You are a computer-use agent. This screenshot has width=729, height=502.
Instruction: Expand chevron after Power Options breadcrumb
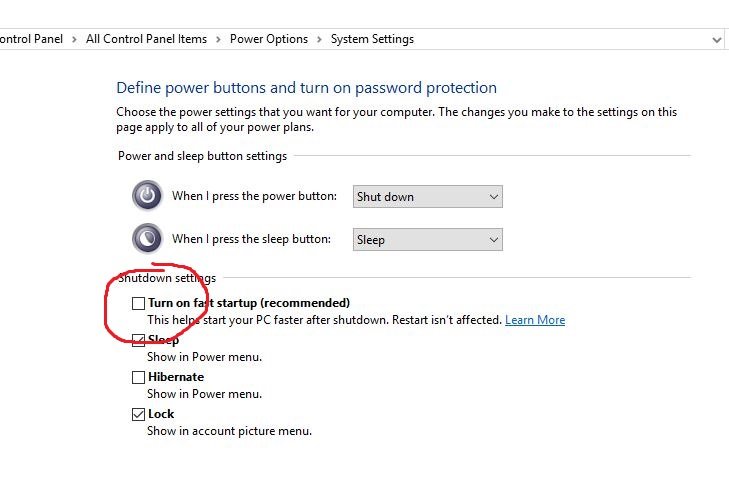[x=319, y=39]
